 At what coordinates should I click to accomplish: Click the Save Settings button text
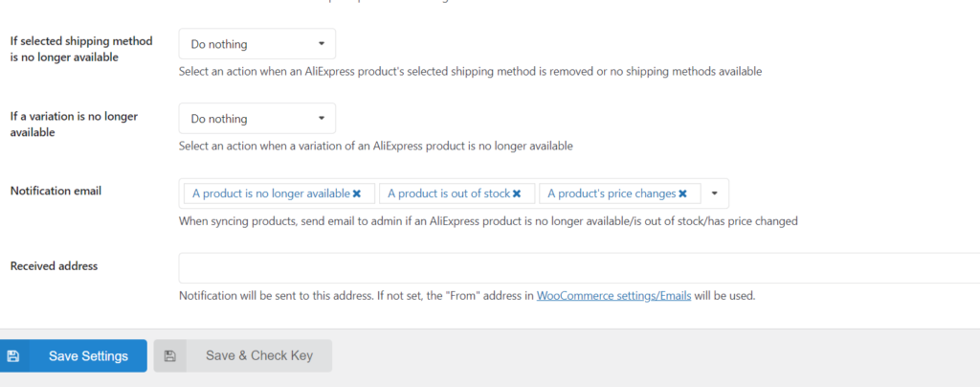(x=88, y=355)
